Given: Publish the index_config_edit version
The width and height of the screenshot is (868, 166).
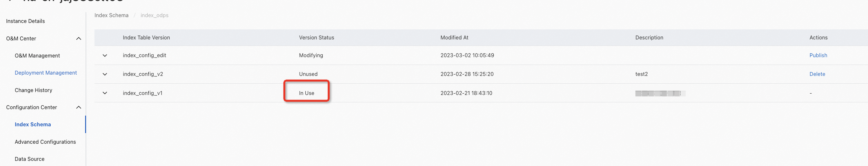Looking at the screenshot, I should pyautogui.click(x=818, y=55).
